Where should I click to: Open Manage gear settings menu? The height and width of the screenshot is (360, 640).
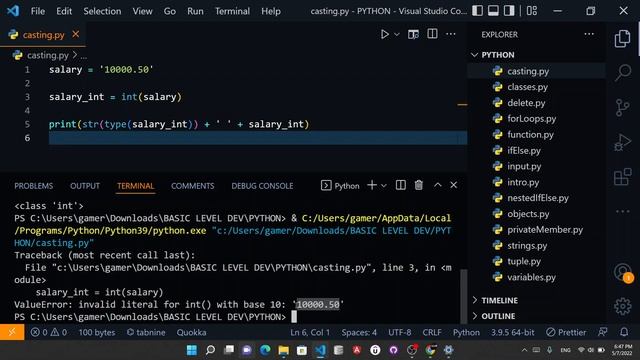pos(622,306)
